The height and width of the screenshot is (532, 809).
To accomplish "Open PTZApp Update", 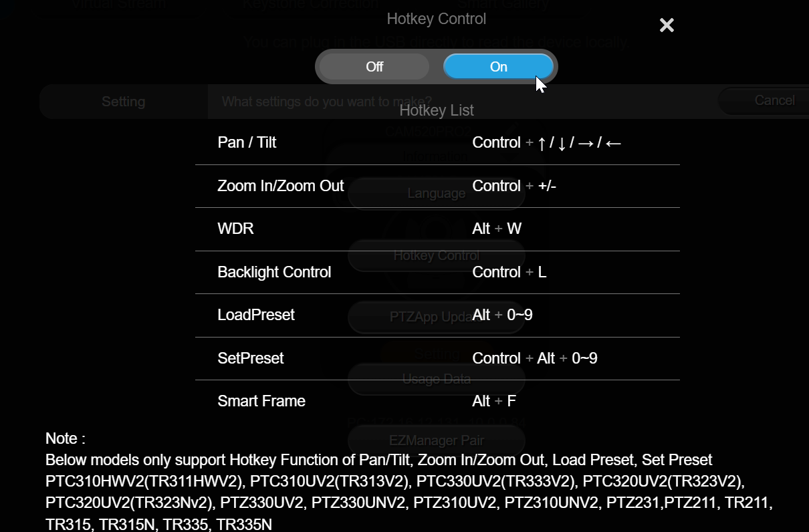I will click(436, 317).
